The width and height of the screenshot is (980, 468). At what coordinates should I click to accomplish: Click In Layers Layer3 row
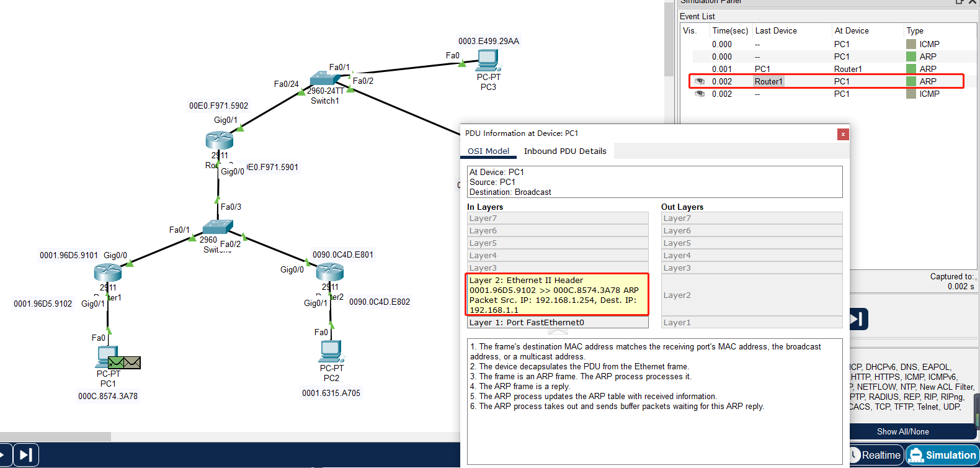pyautogui.click(x=558, y=268)
